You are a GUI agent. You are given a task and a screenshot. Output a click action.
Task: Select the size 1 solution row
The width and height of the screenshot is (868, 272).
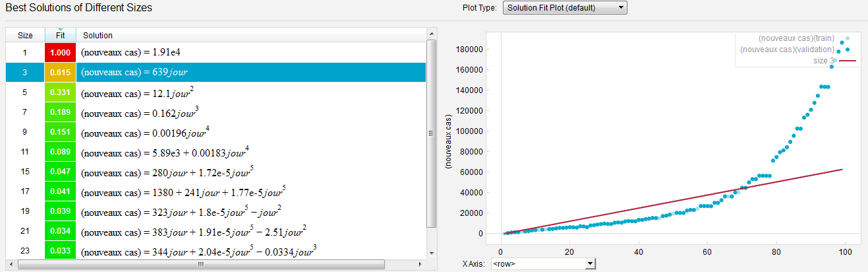pyautogui.click(x=216, y=52)
